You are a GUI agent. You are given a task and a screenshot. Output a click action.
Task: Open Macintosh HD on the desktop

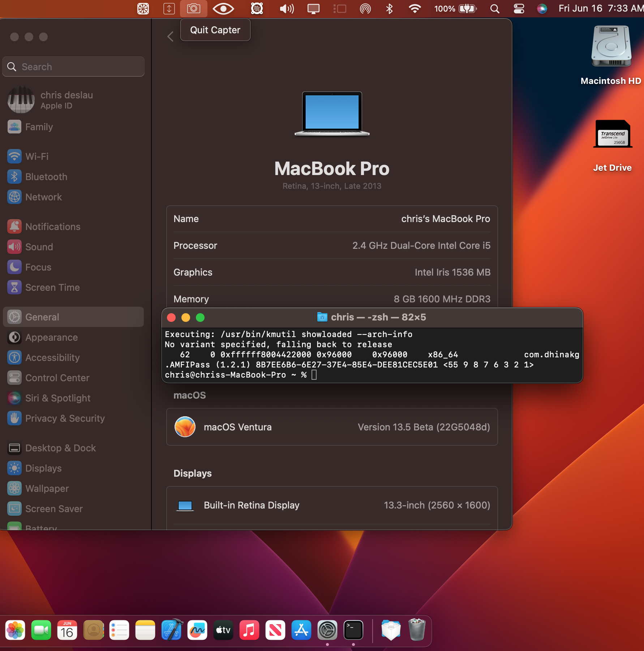click(x=611, y=47)
